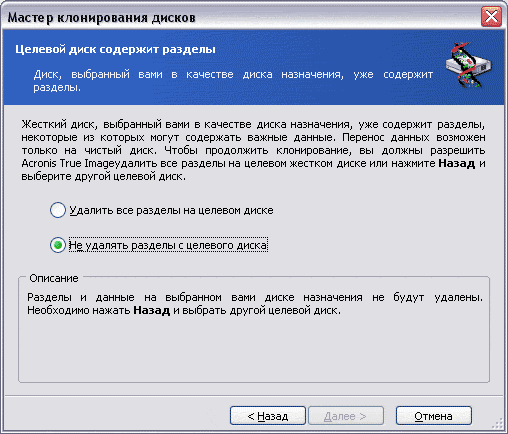Close the disk cloning wizard window
Screen dimensions: 508x434
(x=491, y=17)
